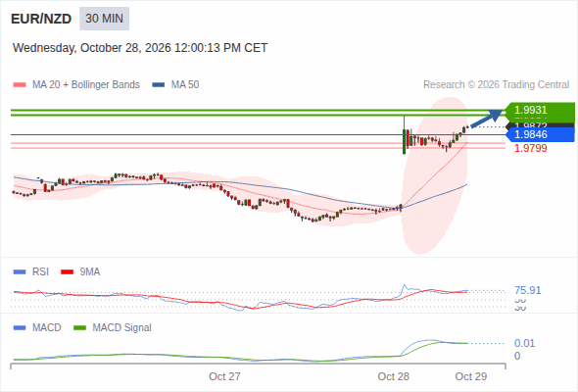Click the dark current price tag 1.9872
This screenshot has width=578, height=392.
pos(540,125)
